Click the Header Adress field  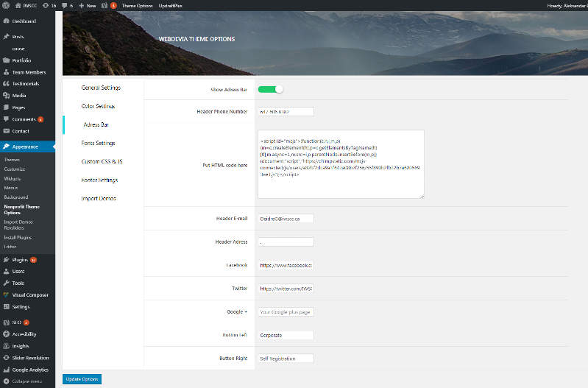click(x=286, y=241)
